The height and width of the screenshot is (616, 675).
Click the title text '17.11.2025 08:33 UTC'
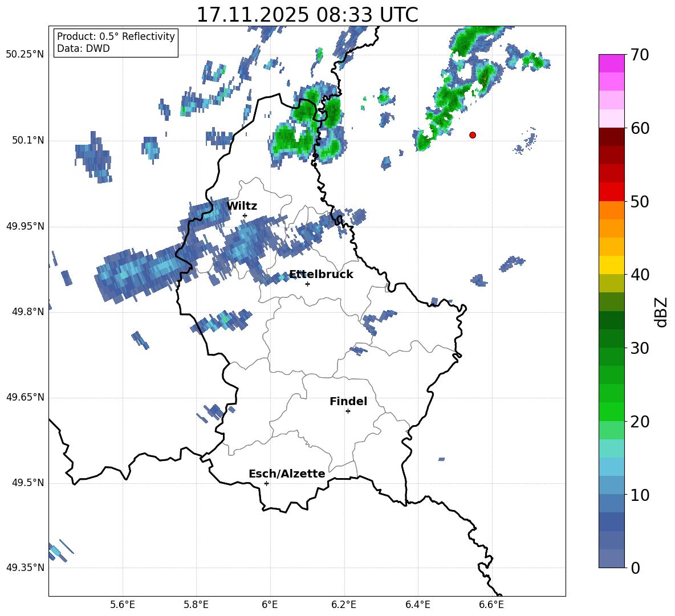(x=307, y=15)
